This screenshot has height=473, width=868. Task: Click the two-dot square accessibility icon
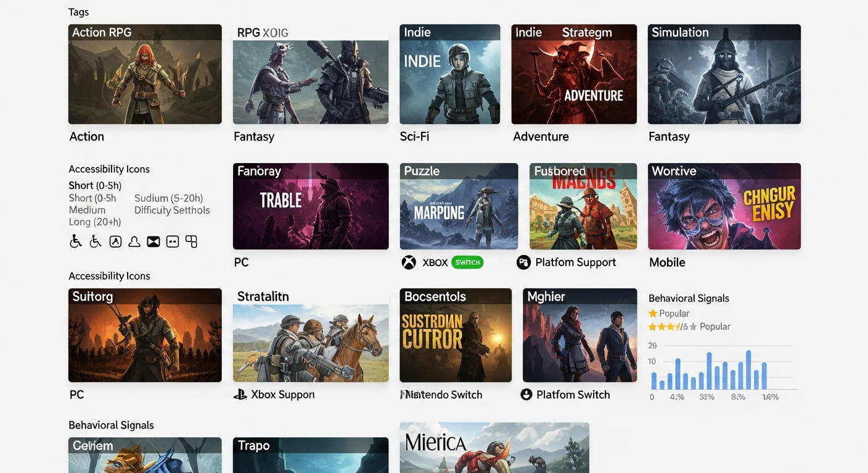click(173, 241)
